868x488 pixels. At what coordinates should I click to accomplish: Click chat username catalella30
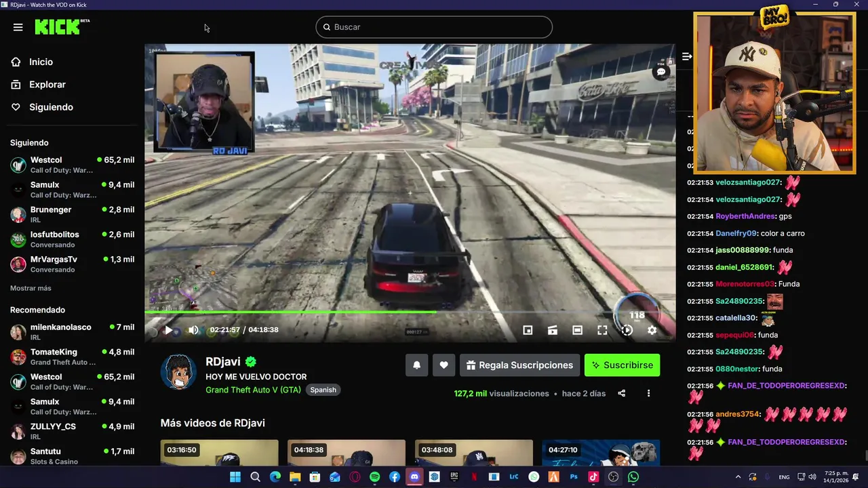736,318
